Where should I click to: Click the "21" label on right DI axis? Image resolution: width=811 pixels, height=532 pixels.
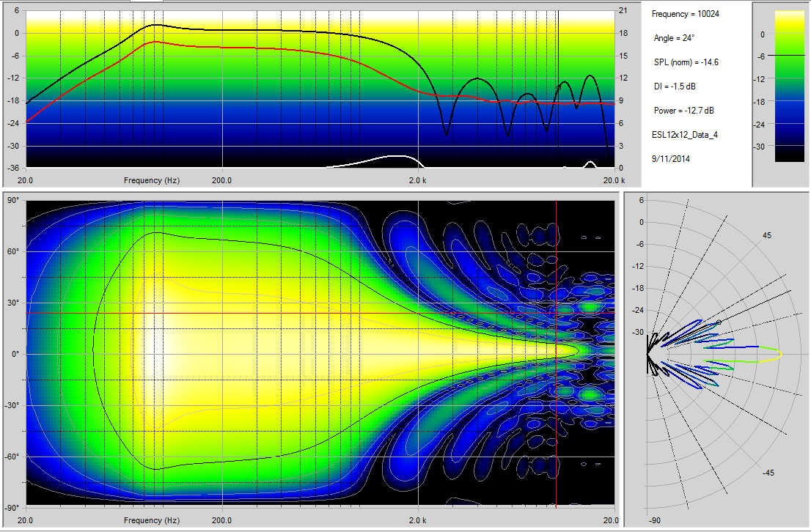623,10
